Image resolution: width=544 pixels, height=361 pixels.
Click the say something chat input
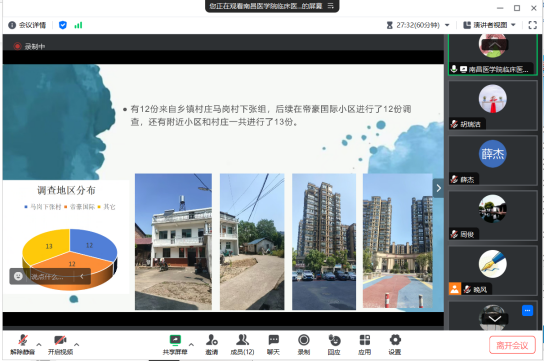coord(52,276)
